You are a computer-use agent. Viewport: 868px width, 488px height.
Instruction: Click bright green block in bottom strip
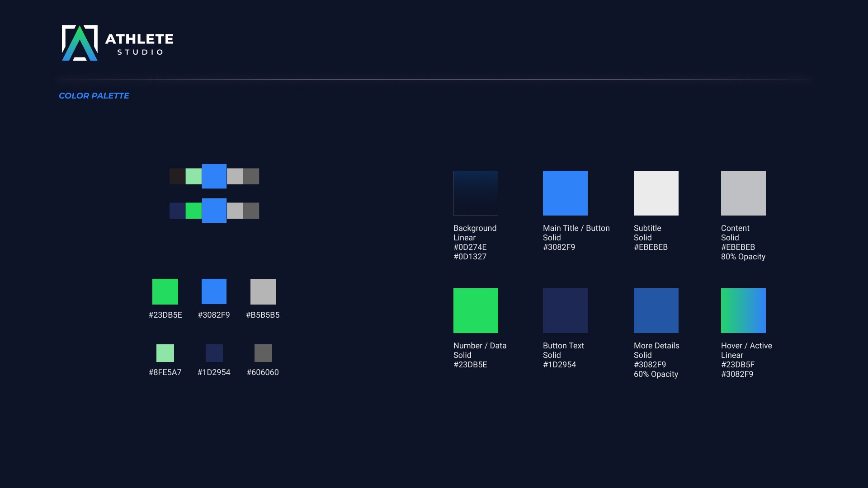point(193,211)
